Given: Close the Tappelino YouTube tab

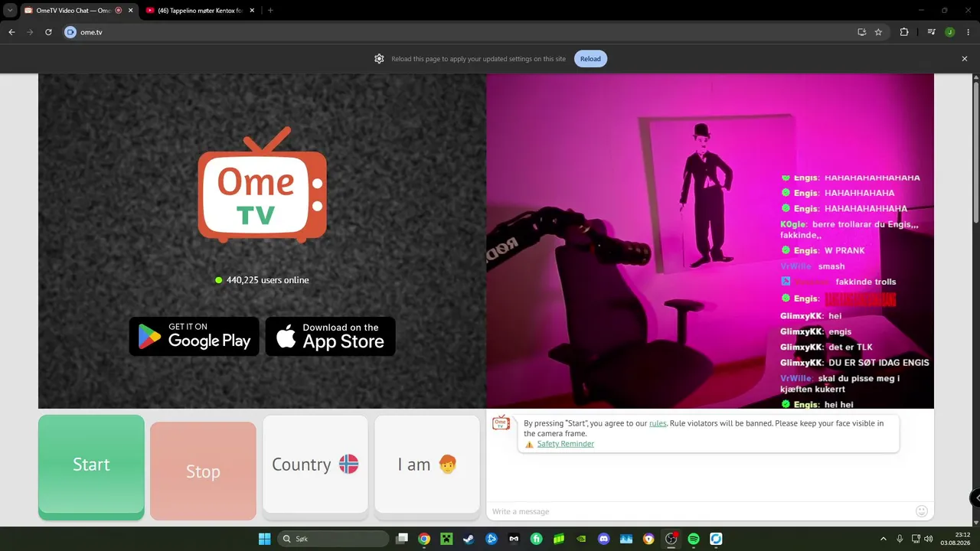Looking at the screenshot, I should [x=253, y=11].
